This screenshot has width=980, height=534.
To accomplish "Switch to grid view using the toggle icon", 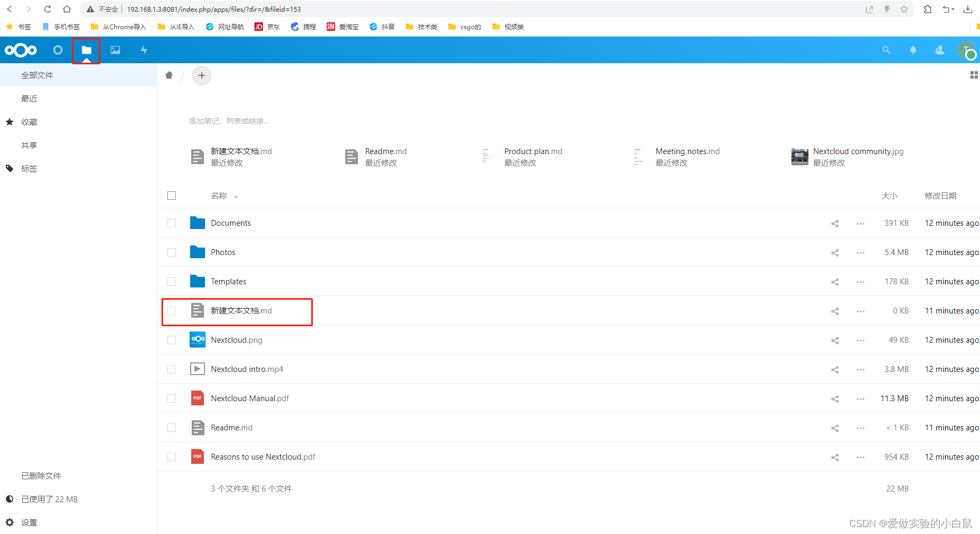I will 974,75.
